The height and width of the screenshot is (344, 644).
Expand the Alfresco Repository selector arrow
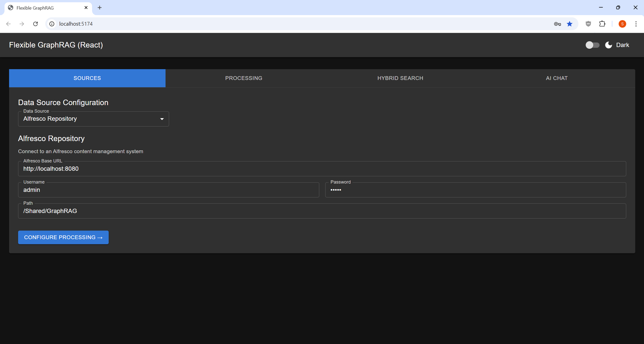point(162,119)
